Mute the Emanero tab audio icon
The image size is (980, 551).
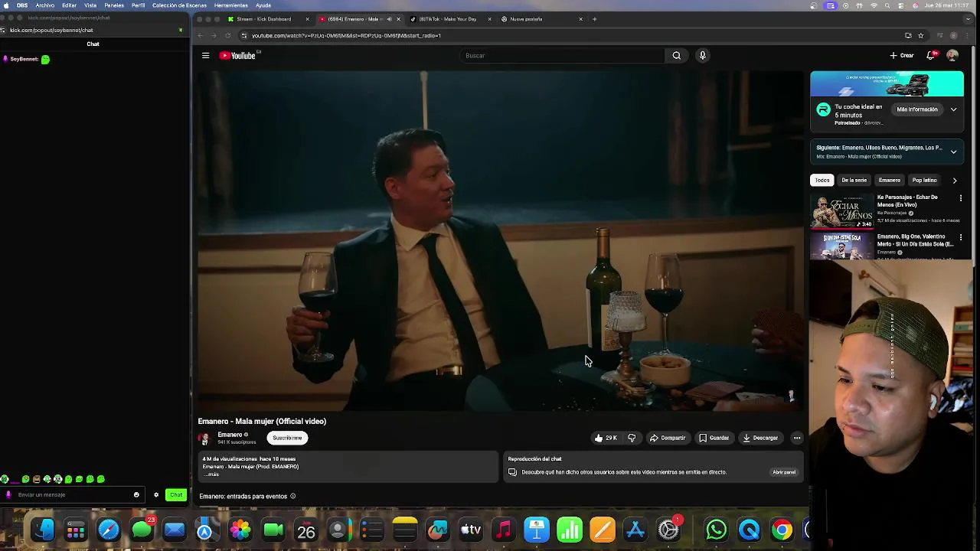tap(389, 19)
